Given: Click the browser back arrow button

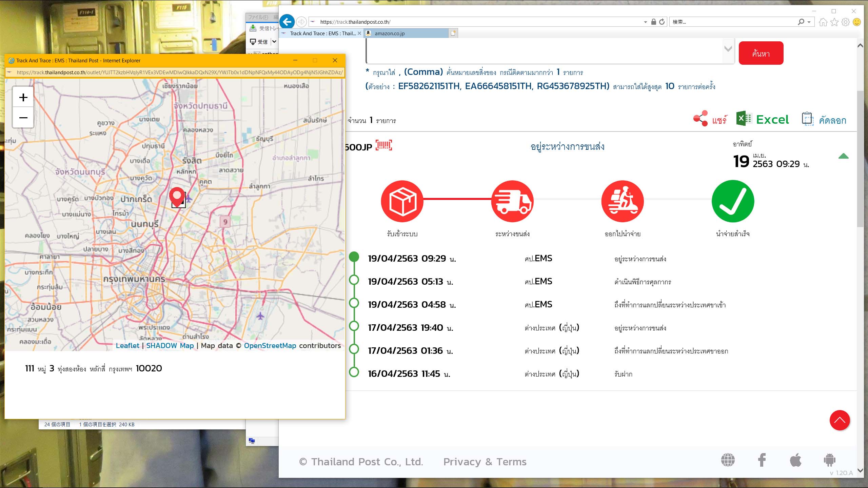Looking at the screenshot, I should coord(287,22).
